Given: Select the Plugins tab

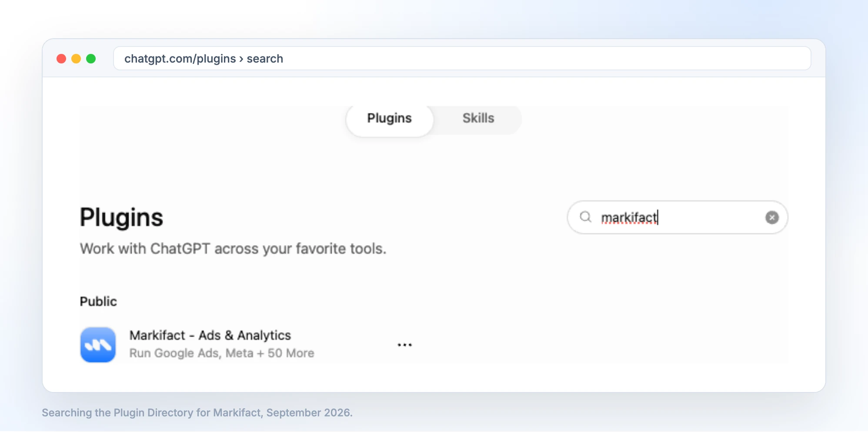Looking at the screenshot, I should coord(389,118).
